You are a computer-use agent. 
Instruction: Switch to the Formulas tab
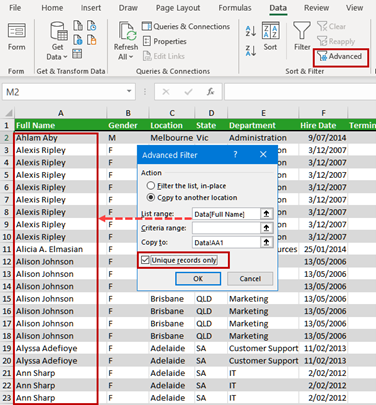coord(235,8)
